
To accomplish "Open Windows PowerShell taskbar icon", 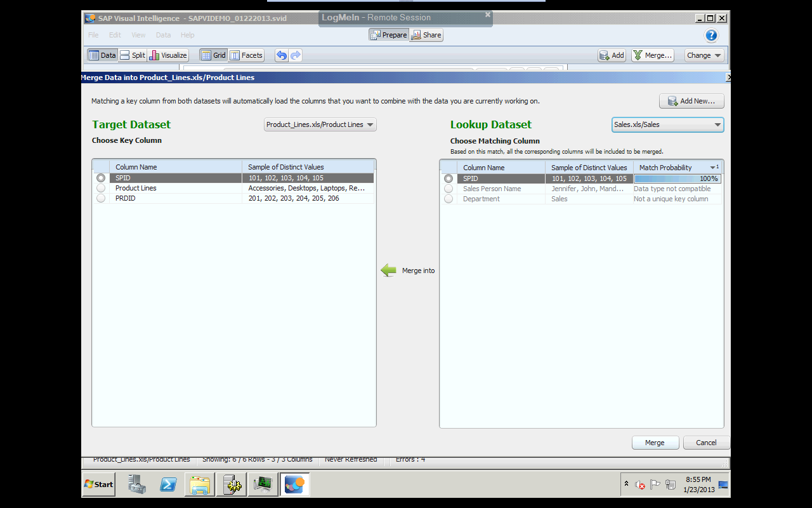I will [x=167, y=485].
